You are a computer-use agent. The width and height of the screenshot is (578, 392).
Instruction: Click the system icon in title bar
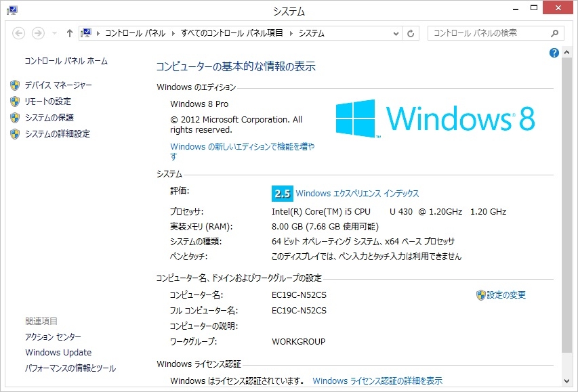[12, 10]
